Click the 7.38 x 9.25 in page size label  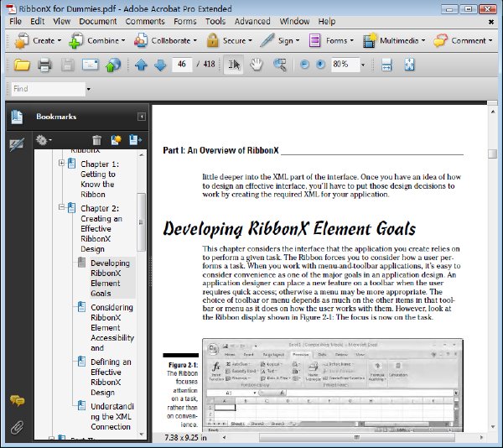click(x=185, y=438)
